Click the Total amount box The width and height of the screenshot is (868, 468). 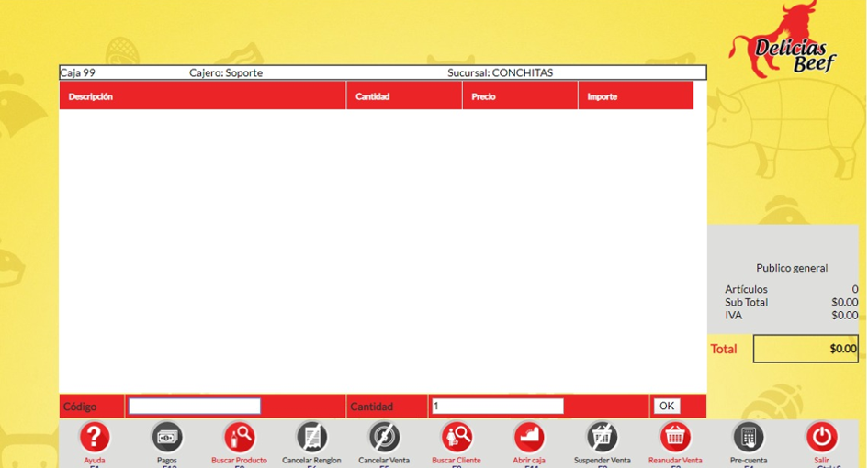click(x=806, y=349)
